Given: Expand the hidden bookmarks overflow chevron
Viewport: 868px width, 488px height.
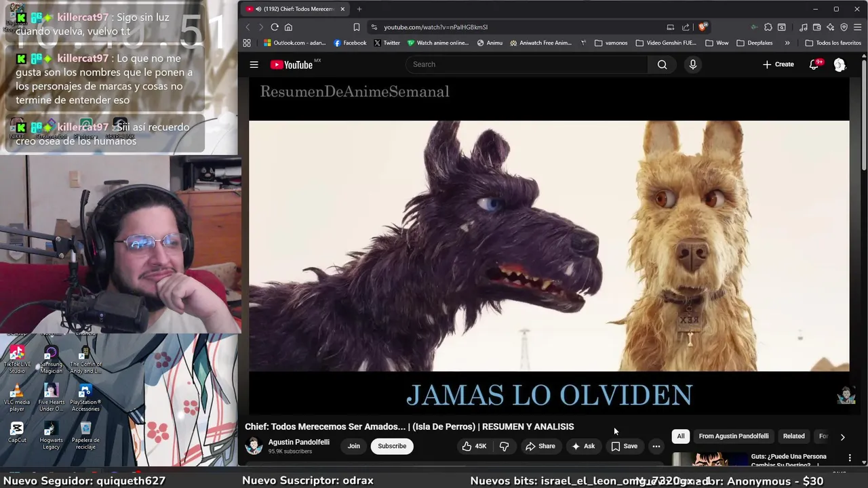Looking at the screenshot, I should click(x=787, y=43).
